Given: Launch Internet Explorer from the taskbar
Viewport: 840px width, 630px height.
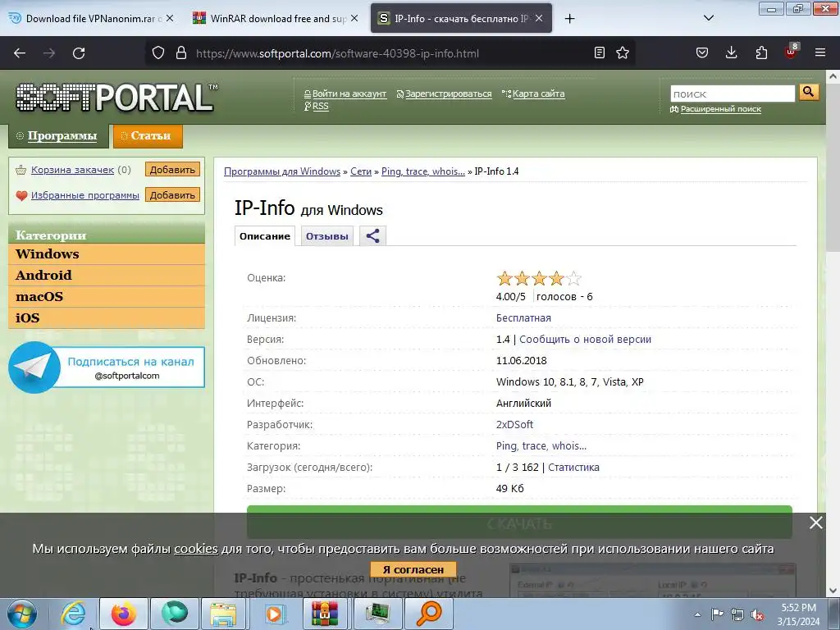Looking at the screenshot, I should (x=73, y=614).
